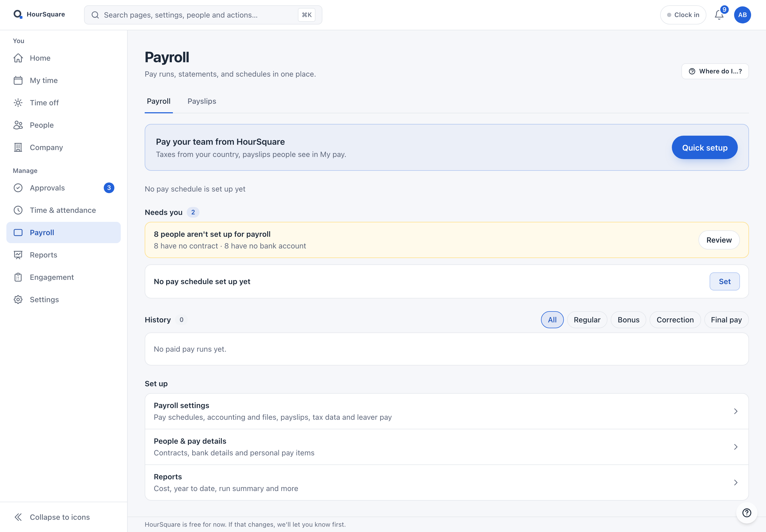Expand Payroll settings row chevron
The image size is (766, 532).
tap(736, 411)
